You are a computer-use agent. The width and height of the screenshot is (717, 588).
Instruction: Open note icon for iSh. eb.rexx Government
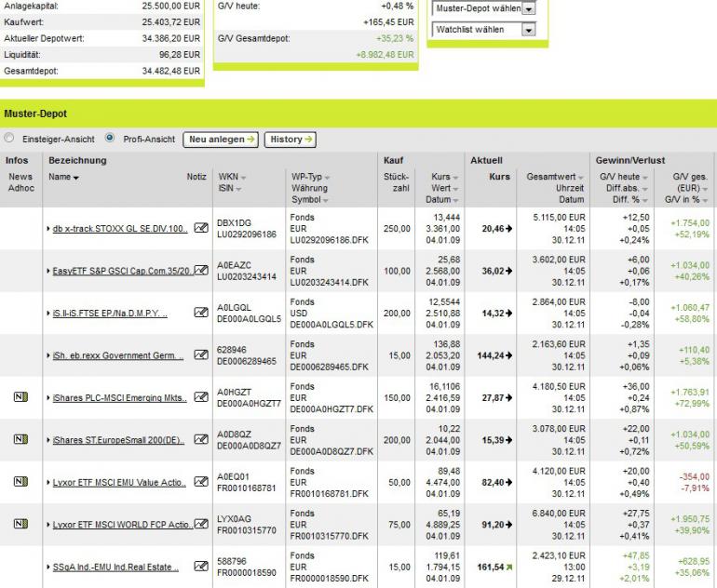200,355
